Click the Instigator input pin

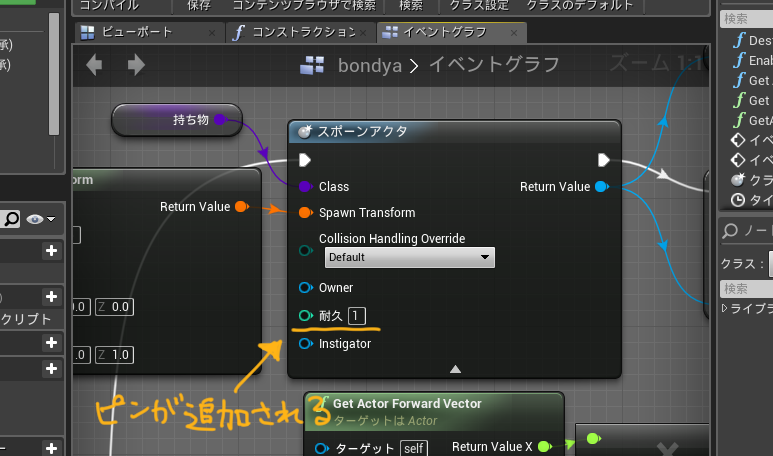pos(305,344)
